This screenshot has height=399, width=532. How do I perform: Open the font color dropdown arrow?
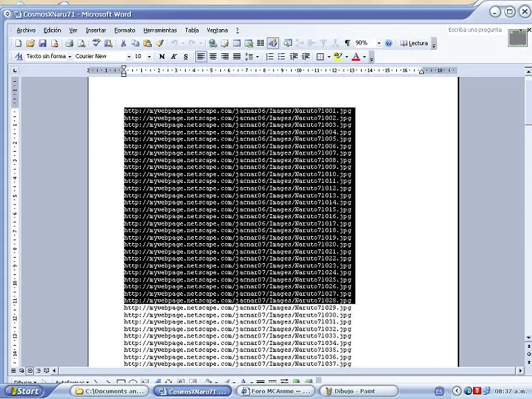point(364,57)
